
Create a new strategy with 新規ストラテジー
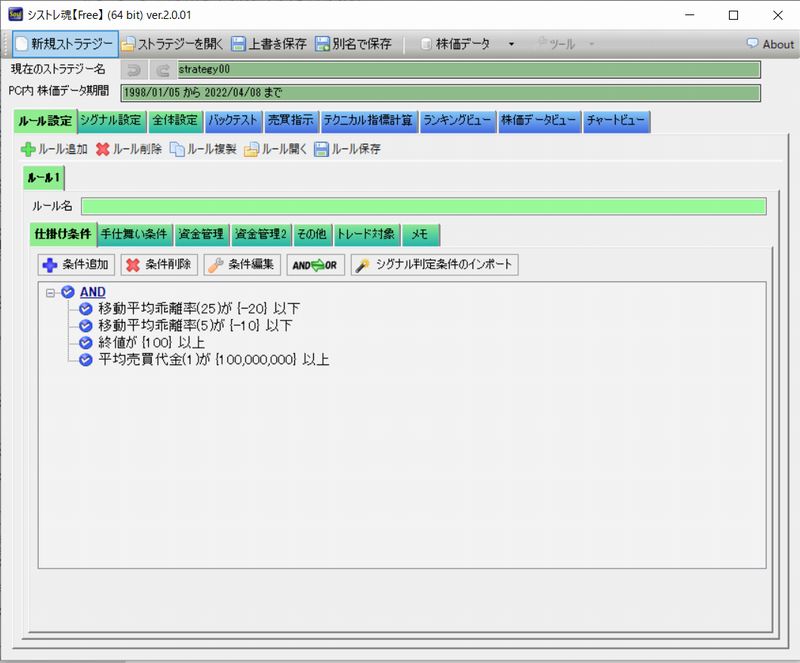coord(65,44)
